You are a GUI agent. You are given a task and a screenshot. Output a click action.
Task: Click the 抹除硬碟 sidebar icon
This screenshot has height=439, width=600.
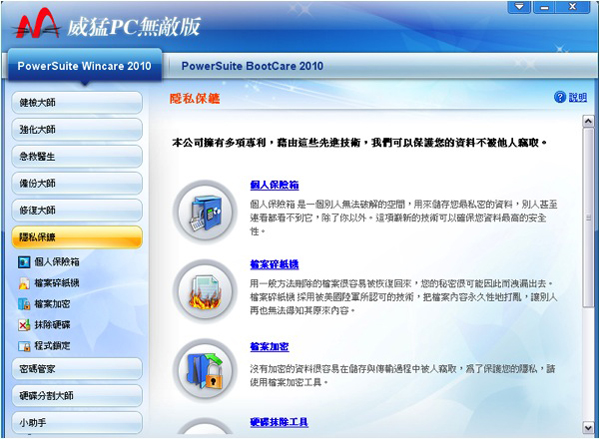pos(24,325)
